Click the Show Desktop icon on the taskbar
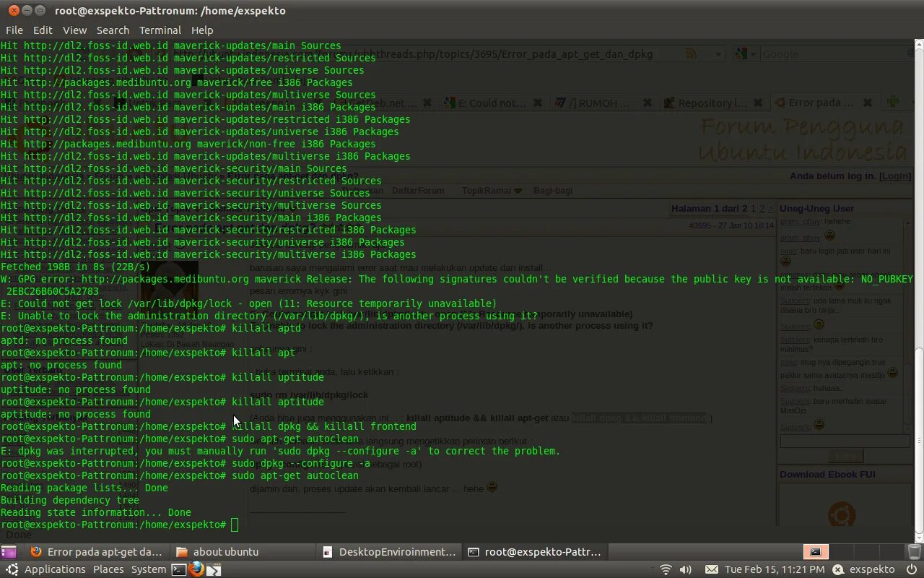The width and height of the screenshot is (924, 578). (x=8, y=552)
